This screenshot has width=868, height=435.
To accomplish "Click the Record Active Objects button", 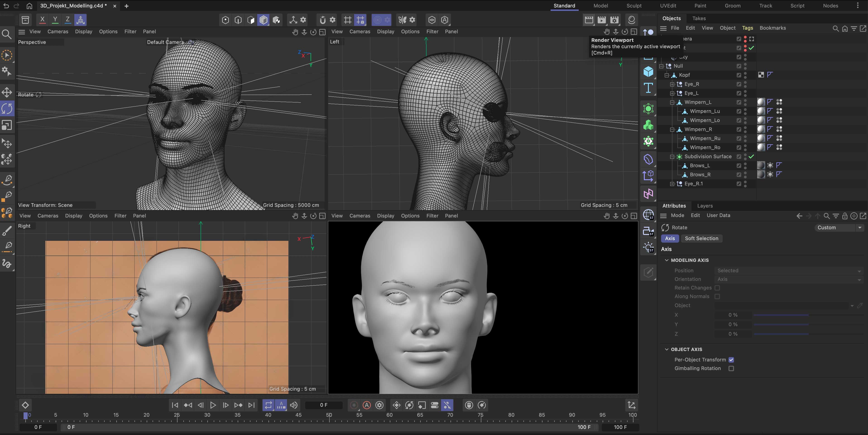I will pyautogui.click(x=354, y=405).
